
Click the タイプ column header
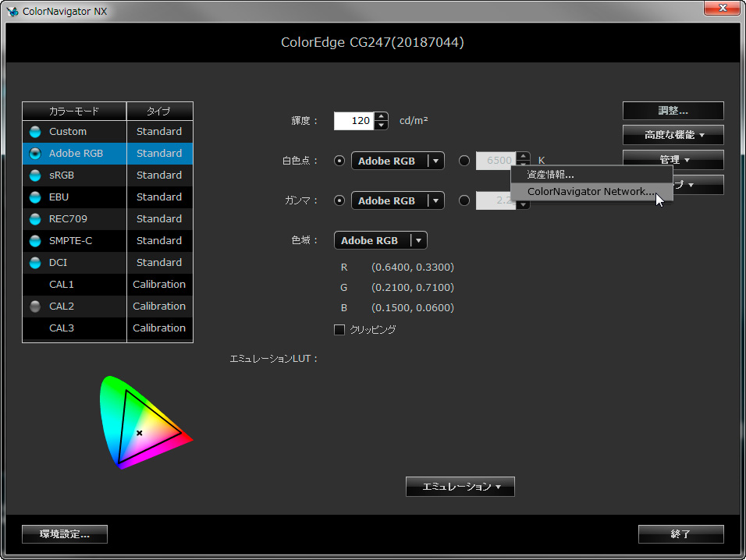160,112
